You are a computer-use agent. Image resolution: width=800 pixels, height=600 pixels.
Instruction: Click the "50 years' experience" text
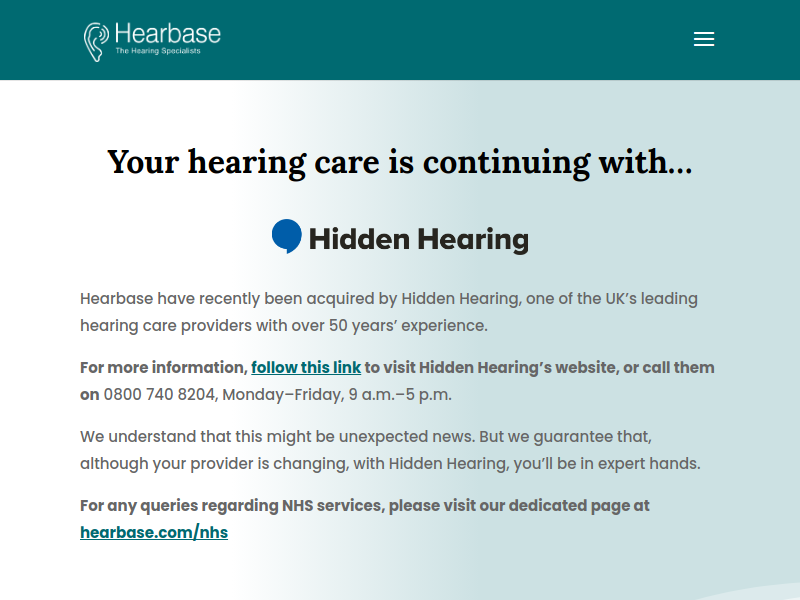[x=408, y=326]
